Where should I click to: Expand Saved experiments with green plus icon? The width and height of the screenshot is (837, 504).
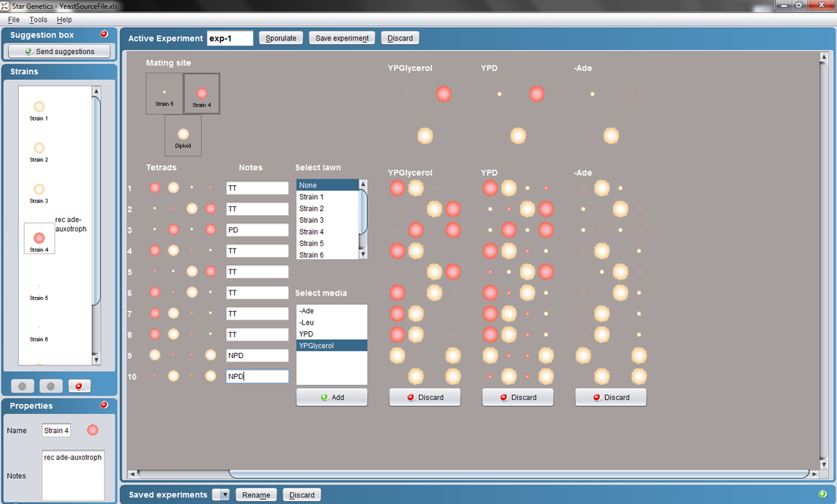(x=822, y=494)
